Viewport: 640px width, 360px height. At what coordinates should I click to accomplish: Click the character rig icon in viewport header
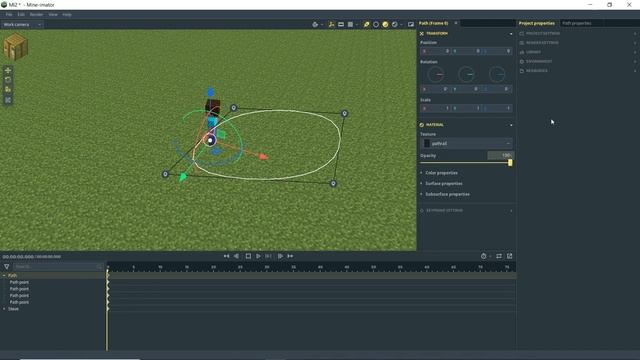[331, 24]
